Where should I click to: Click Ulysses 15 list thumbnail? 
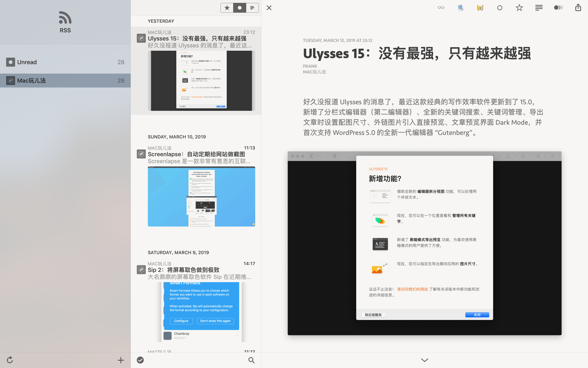[202, 81]
